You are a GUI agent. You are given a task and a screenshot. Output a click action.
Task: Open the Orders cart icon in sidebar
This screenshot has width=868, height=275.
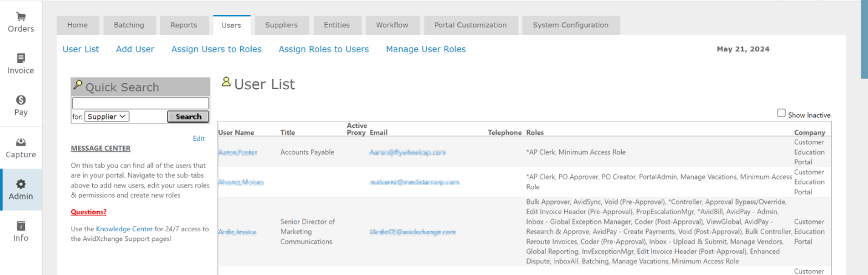click(21, 16)
